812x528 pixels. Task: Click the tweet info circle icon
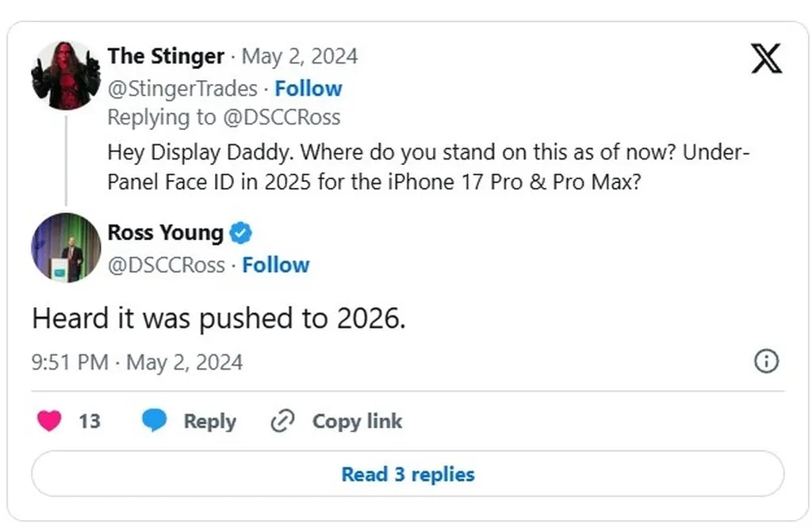(766, 362)
